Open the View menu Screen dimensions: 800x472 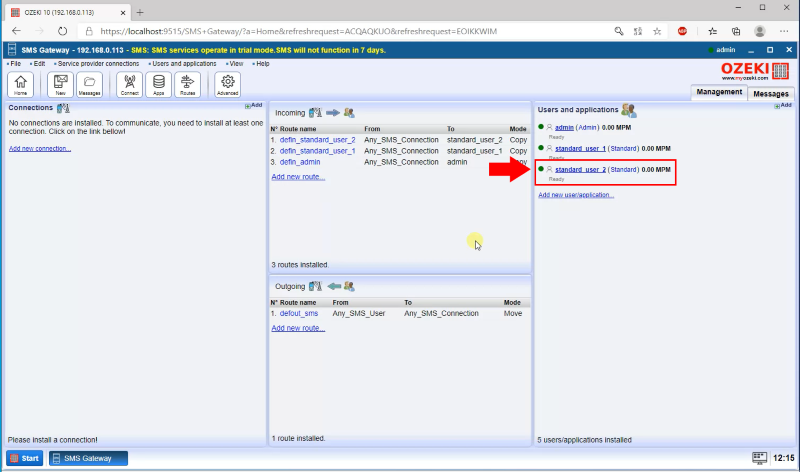point(235,64)
